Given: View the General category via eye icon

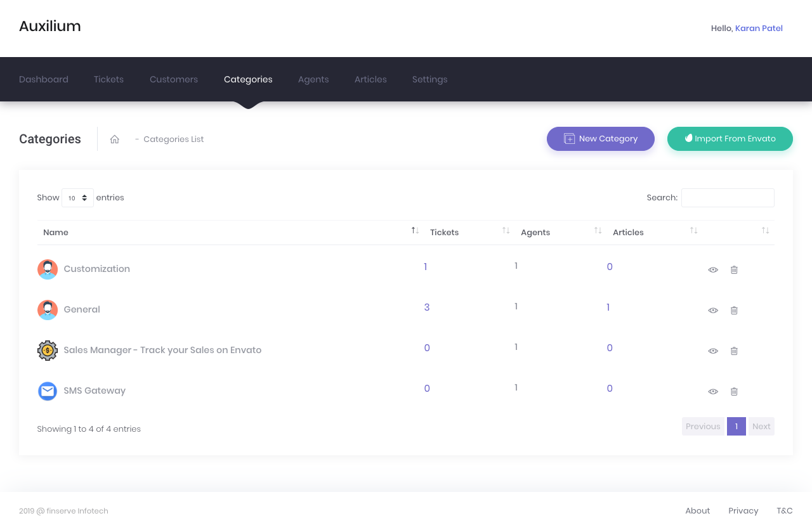Looking at the screenshot, I should pos(713,310).
